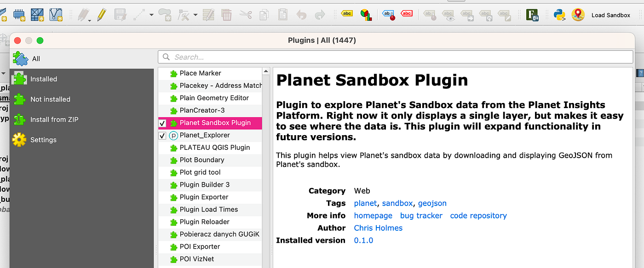Uncheck the Planet Sandbox Plugin checkbox
Image resolution: width=644 pixels, height=268 pixels.
(x=162, y=123)
